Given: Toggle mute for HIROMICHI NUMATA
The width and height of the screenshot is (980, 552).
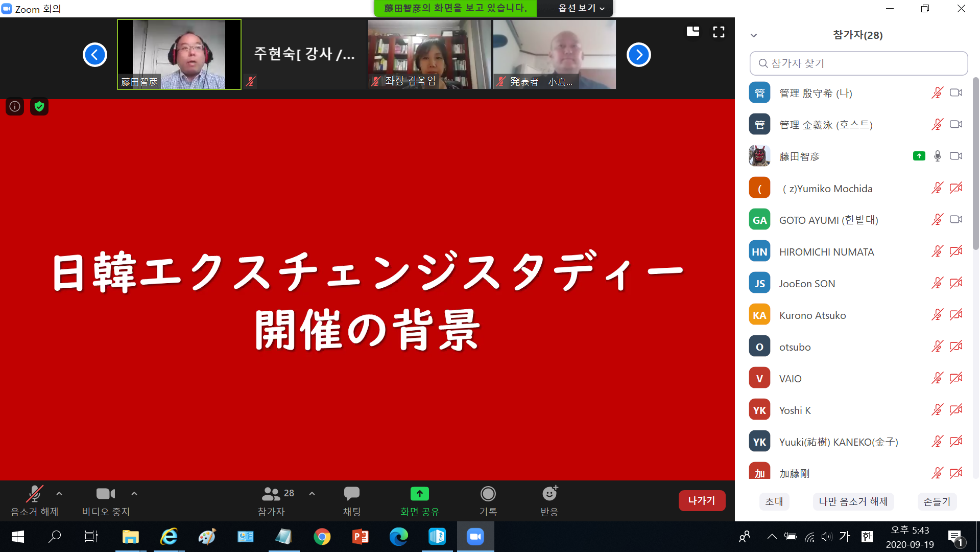Looking at the screenshot, I should pyautogui.click(x=937, y=251).
